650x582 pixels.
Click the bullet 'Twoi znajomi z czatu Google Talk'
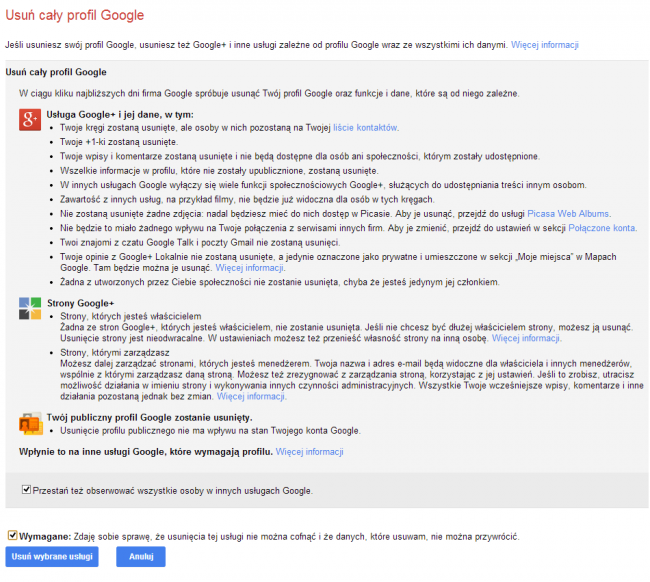(x=200, y=242)
